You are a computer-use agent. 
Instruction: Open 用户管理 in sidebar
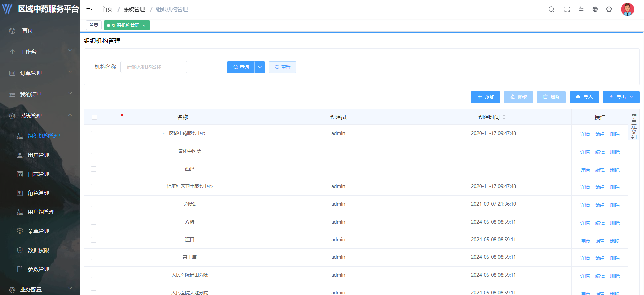(x=39, y=155)
